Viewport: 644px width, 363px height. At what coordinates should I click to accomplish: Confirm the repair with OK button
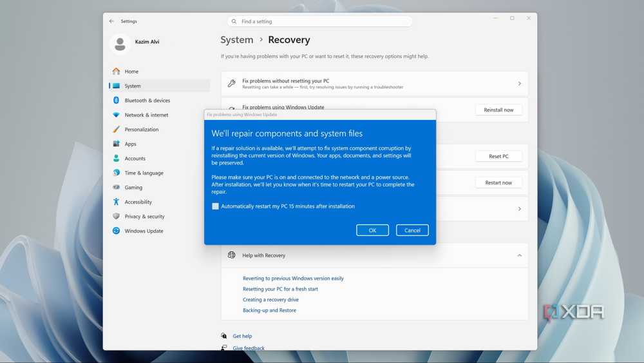(x=372, y=230)
